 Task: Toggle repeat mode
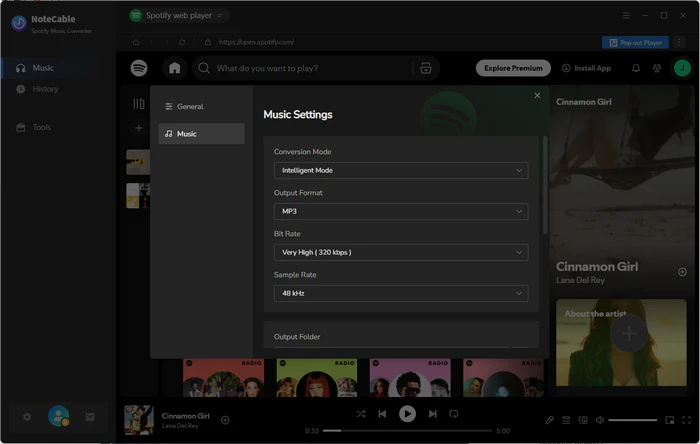454,414
